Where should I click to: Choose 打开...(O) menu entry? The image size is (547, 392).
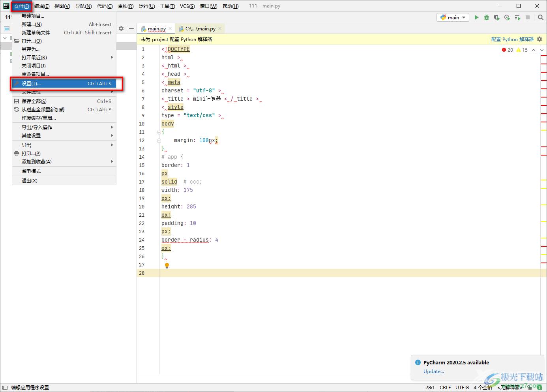click(x=64, y=41)
